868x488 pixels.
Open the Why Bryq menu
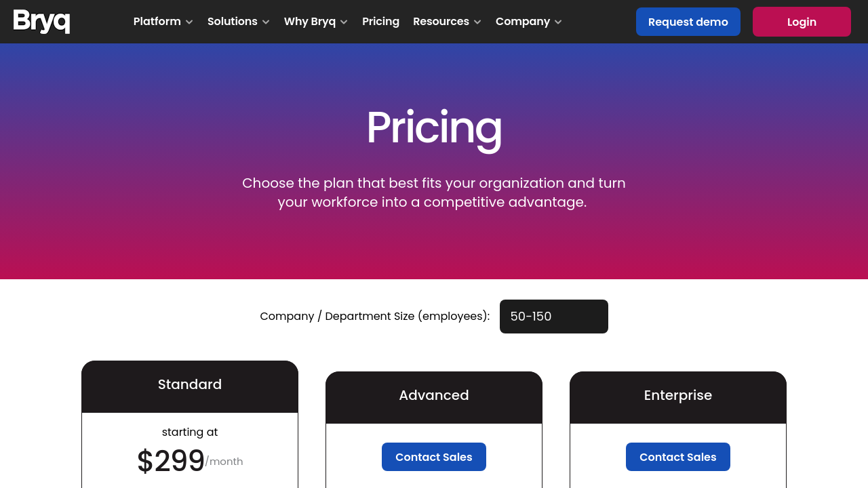[309, 22]
